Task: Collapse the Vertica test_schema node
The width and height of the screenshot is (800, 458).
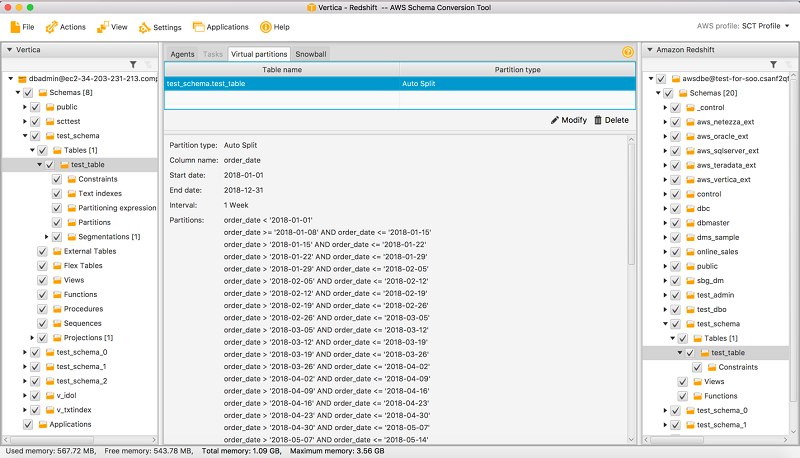Action: (x=25, y=136)
